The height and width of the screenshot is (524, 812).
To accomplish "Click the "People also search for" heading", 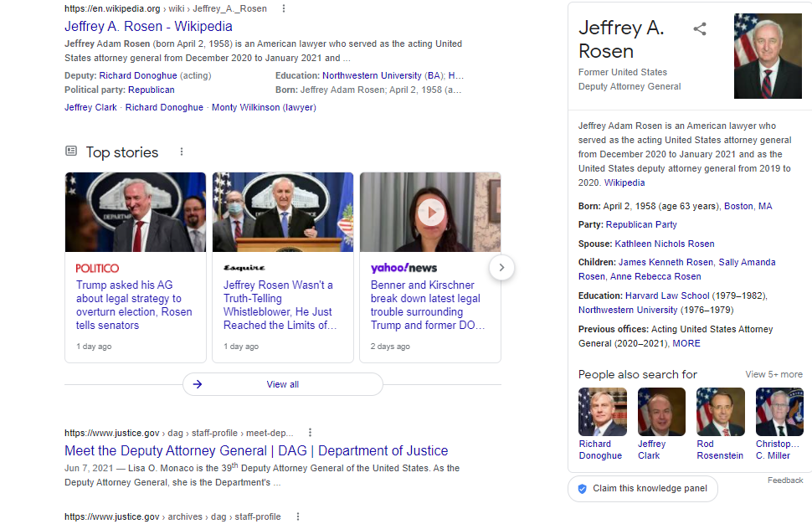I will point(638,374).
